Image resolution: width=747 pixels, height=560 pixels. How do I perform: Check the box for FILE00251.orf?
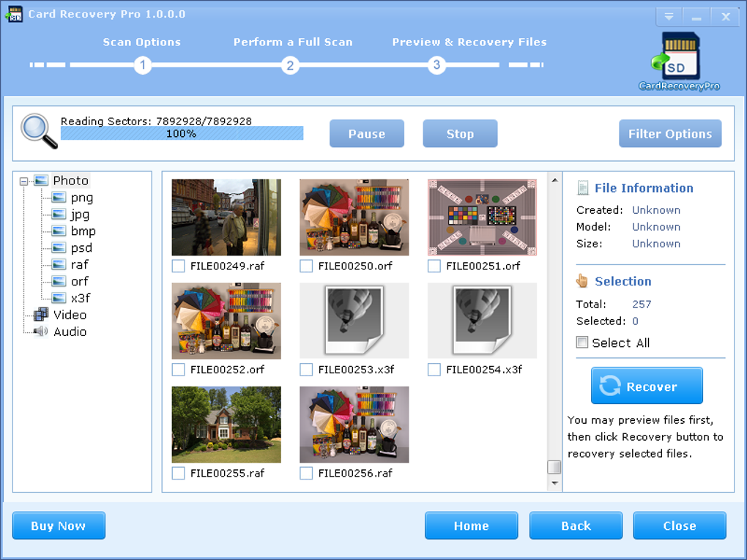[x=434, y=266]
